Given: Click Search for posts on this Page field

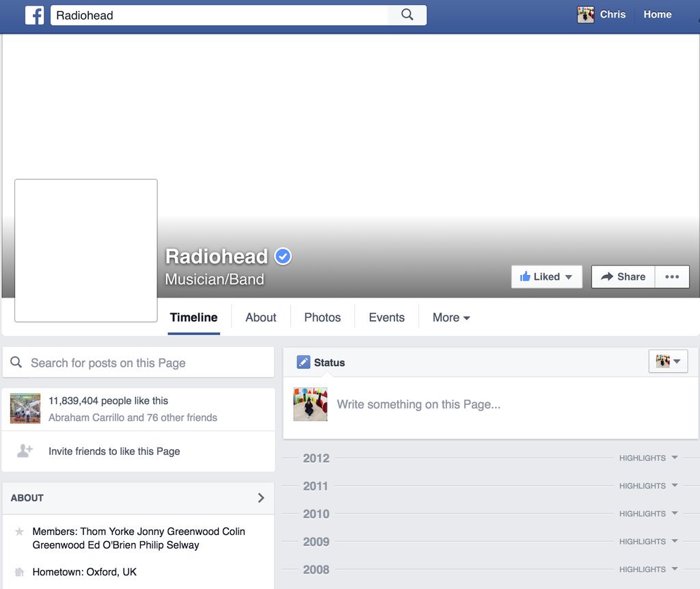Looking at the screenshot, I should [138, 363].
